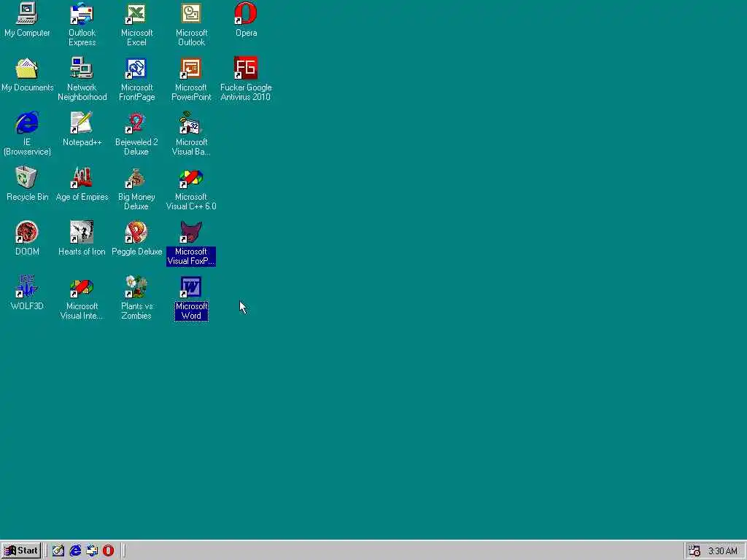Click the 3:30 AM taskbar clock
This screenshot has height=560, width=747.
pyautogui.click(x=723, y=551)
